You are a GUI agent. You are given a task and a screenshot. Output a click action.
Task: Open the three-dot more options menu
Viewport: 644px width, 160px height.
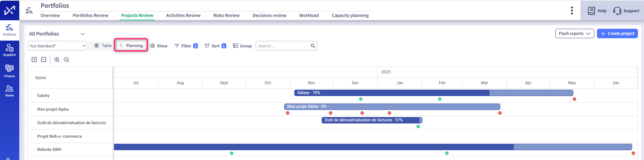coord(572,10)
